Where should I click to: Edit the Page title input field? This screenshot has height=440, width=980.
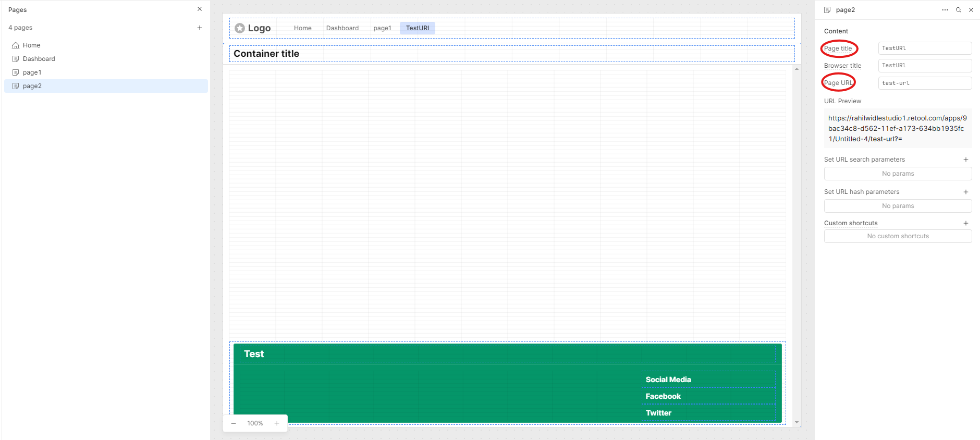pyautogui.click(x=925, y=48)
